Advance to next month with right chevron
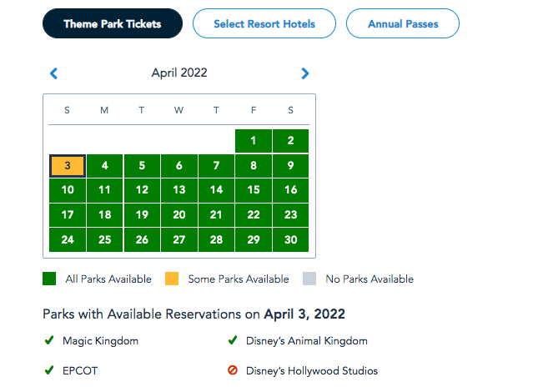Screen dimensions: 553x392 coord(305,73)
